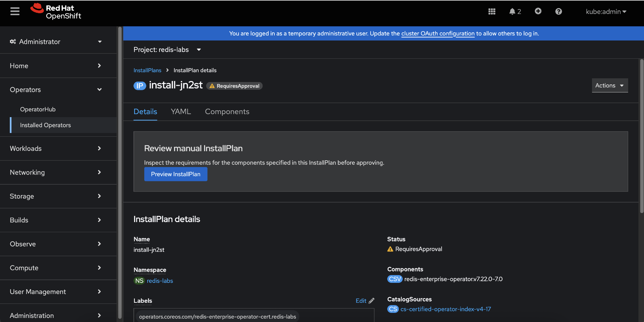Click the plus import icon in header

[538, 11]
